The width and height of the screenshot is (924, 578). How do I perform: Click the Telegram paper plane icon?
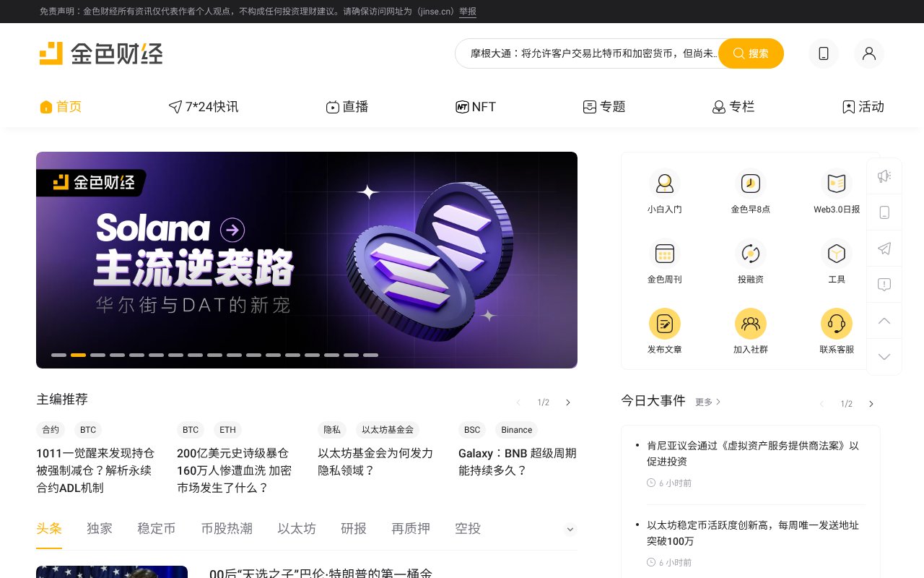pyautogui.click(x=884, y=249)
